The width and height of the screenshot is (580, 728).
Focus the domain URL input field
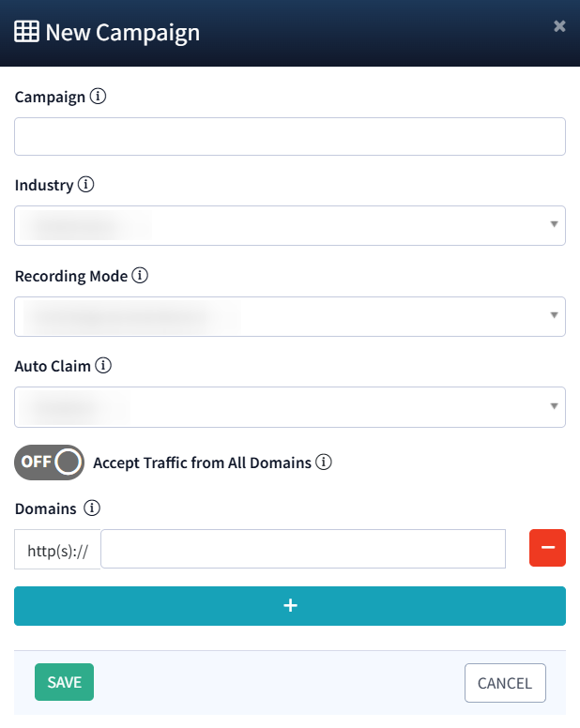coord(303,549)
